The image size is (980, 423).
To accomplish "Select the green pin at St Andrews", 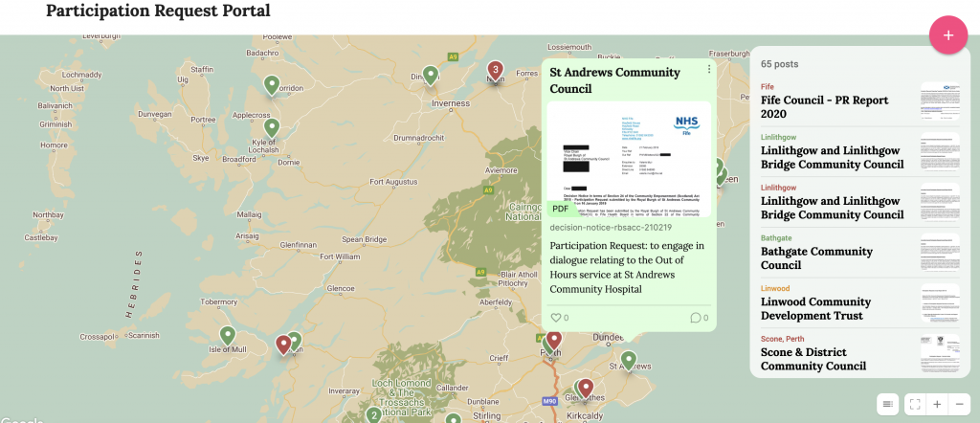I will 628,361.
